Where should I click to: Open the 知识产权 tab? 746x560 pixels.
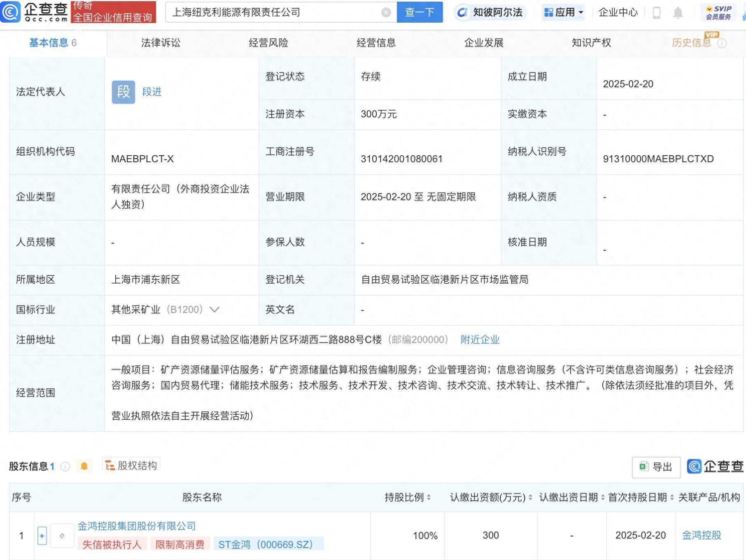click(591, 42)
